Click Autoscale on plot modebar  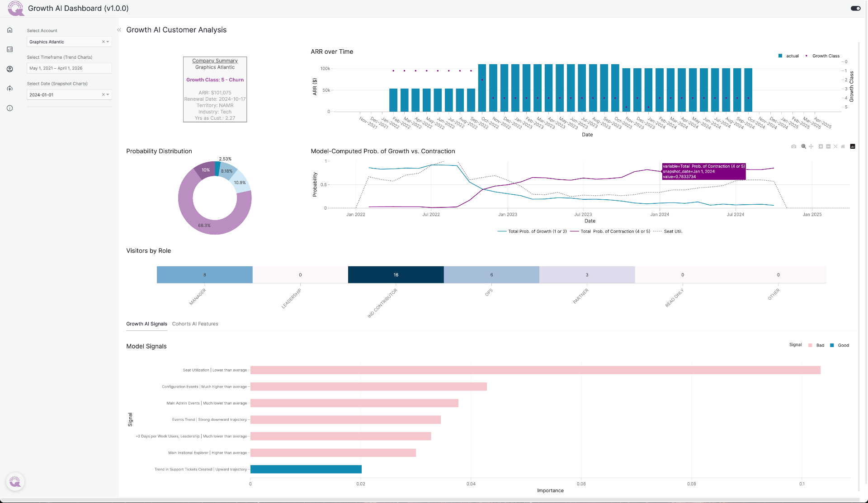(835, 146)
